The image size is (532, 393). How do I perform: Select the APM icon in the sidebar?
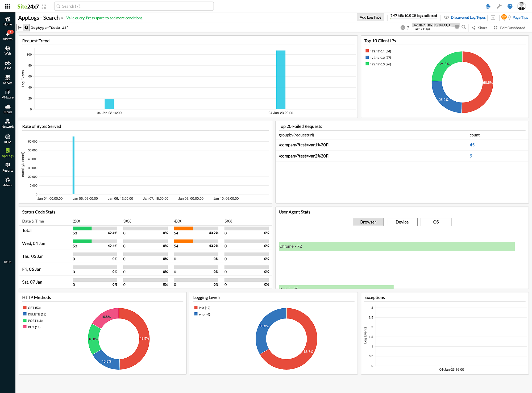coord(7,64)
